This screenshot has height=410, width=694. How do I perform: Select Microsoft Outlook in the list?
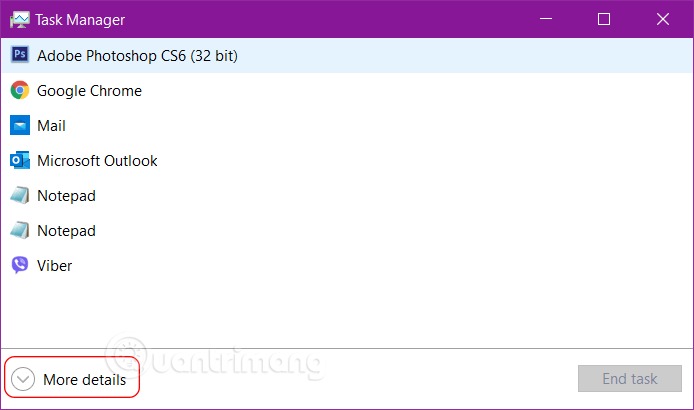coord(347,160)
